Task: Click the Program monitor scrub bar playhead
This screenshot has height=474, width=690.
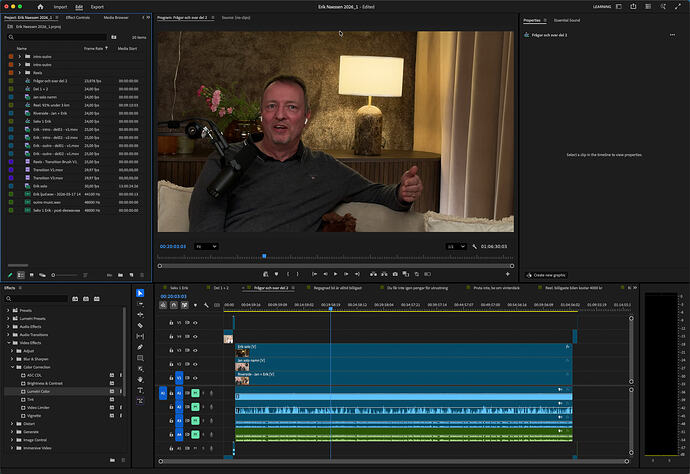Action: pos(264,256)
